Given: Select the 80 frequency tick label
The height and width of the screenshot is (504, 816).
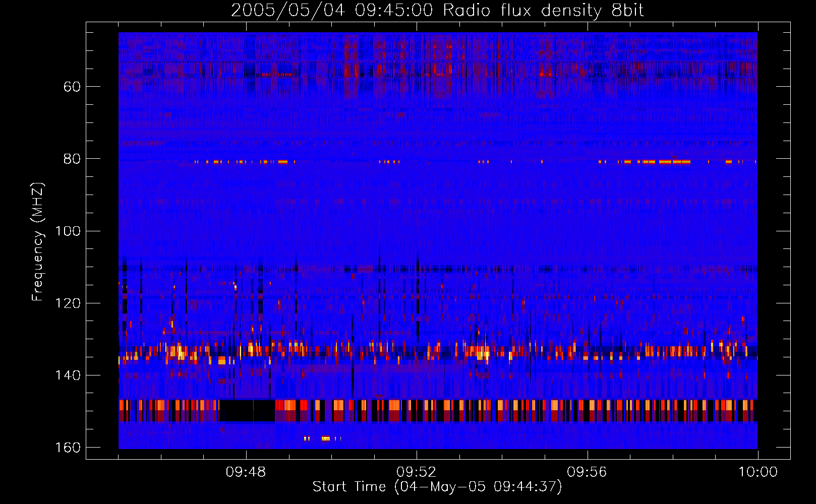Looking at the screenshot, I should click(x=72, y=159).
